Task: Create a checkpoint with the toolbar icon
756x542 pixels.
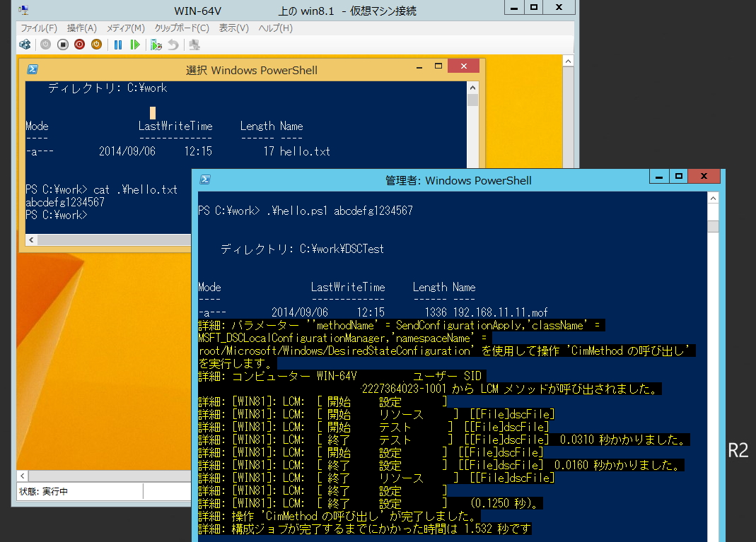Action: tap(156, 45)
